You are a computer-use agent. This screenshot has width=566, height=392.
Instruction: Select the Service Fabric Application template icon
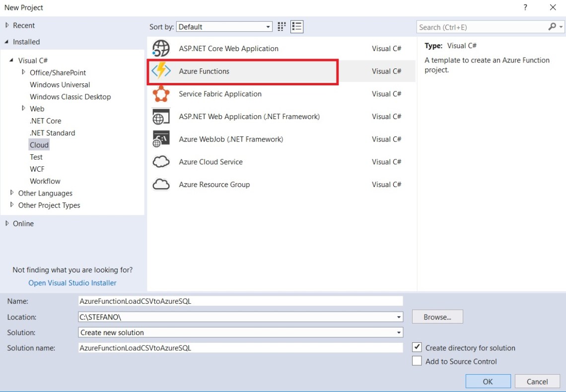pyautogui.click(x=160, y=94)
